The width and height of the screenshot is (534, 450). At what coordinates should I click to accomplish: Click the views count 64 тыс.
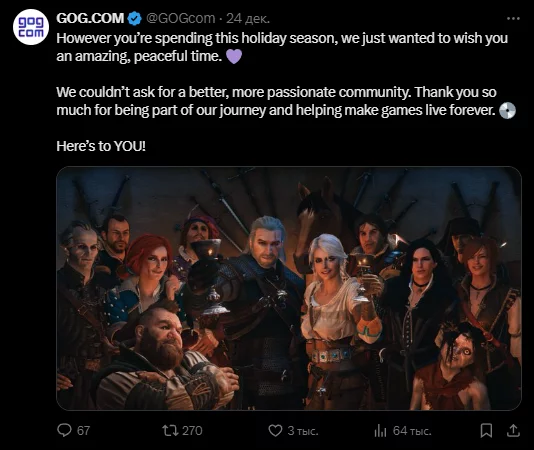coord(412,431)
